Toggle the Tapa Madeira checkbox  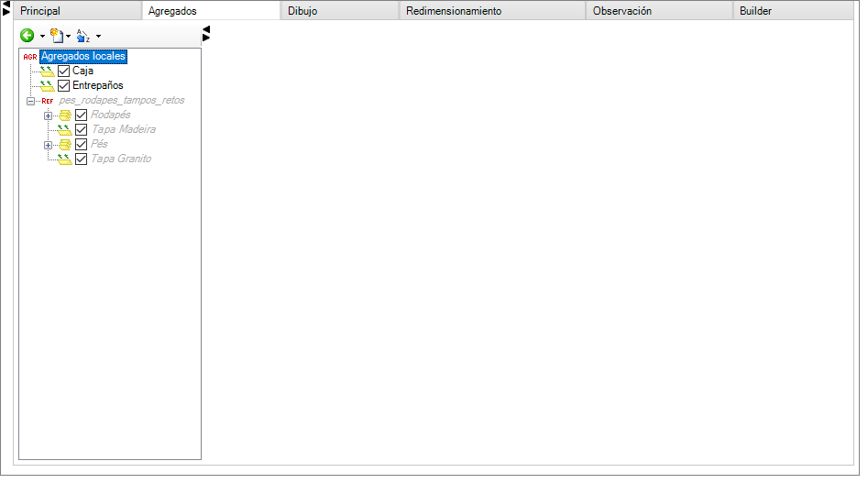pos(82,129)
